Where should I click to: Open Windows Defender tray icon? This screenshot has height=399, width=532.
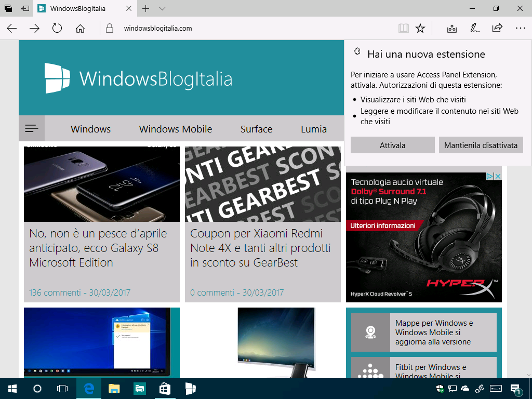pyautogui.click(x=440, y=389)
